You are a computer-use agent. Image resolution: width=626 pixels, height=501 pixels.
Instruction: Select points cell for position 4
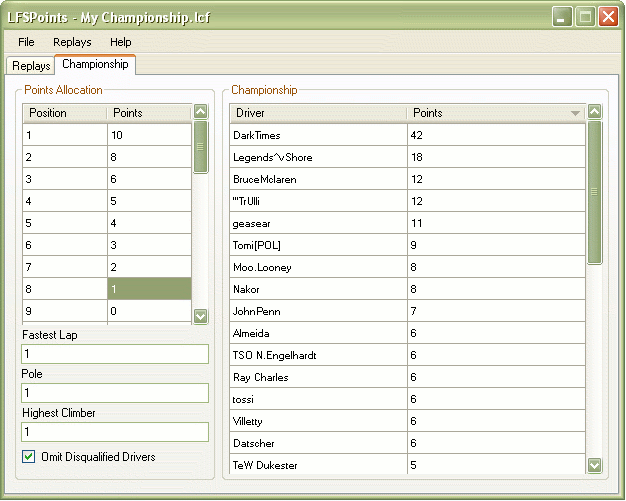(149, 201)
